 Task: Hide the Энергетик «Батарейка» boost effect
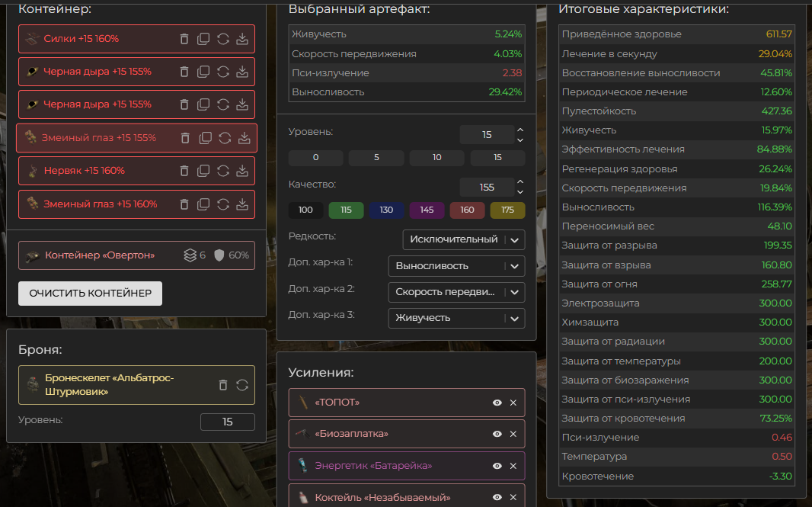coord(497,466)
